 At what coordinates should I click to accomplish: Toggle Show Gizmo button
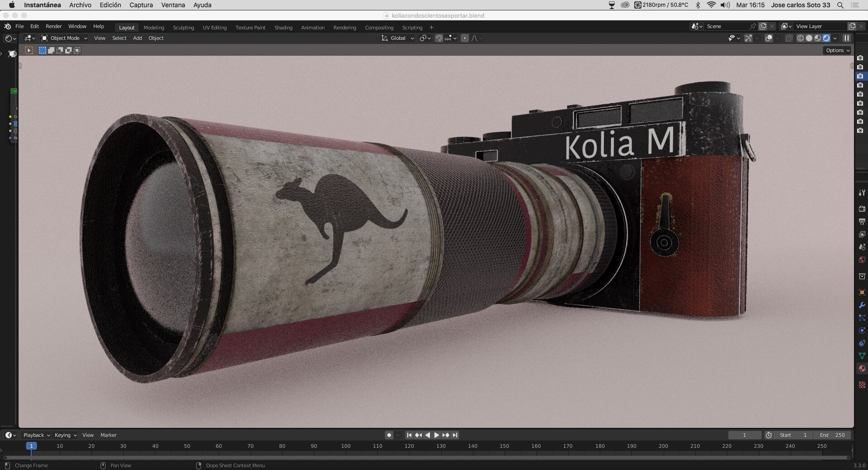[748, 38]
